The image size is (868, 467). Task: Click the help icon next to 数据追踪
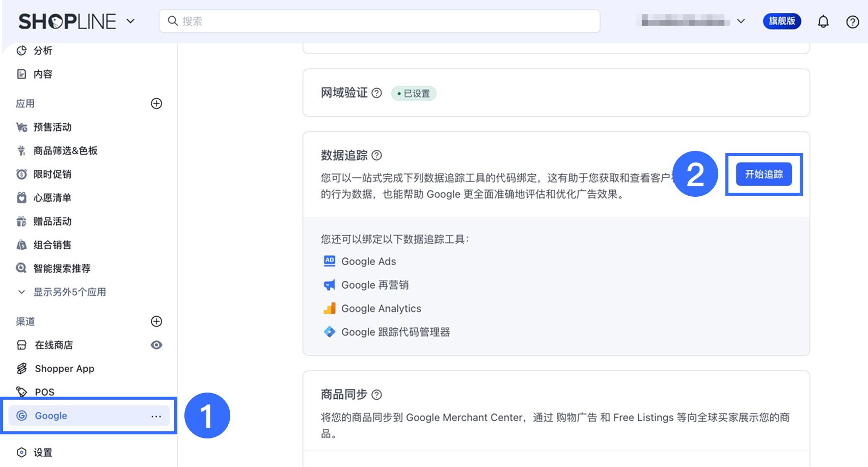(x=376, y=155)
